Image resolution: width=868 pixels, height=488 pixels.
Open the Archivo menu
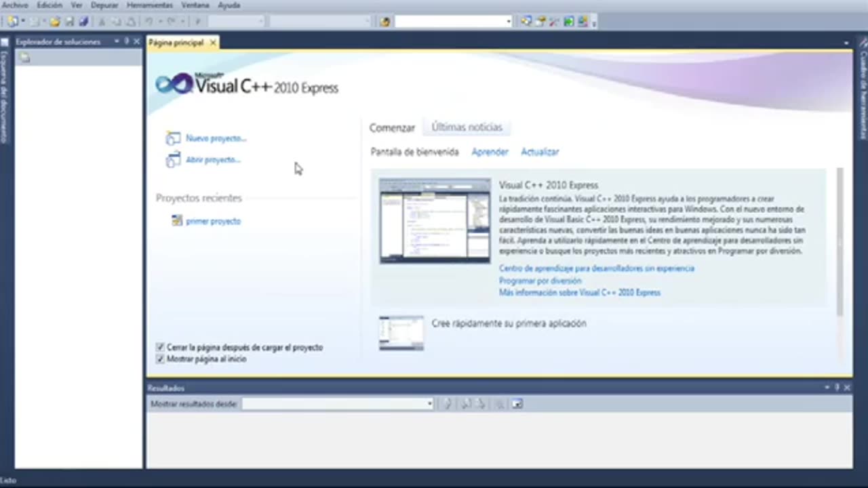coord(15,5)
